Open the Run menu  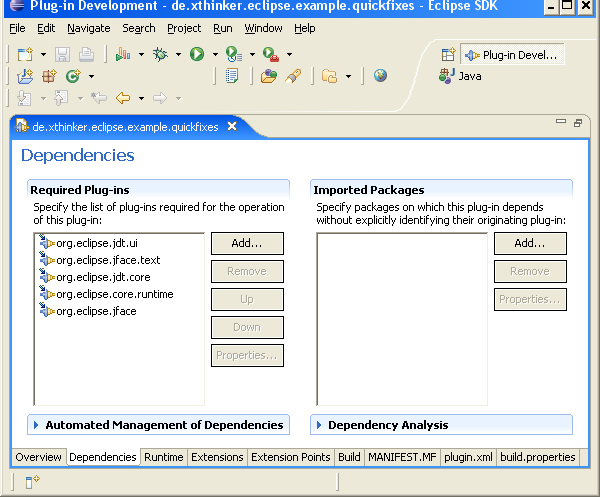tap(223, 28)
